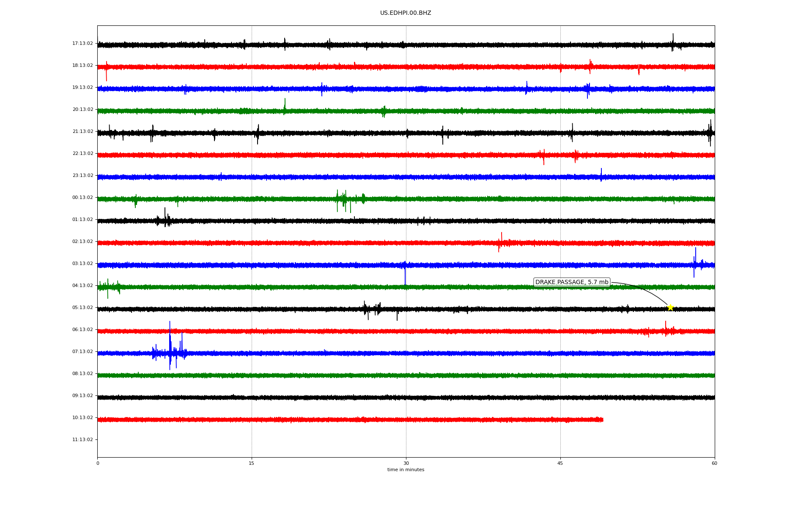Image resolution: width=812 pixels, height=508 pixels.
Task: Click the plot title US.EDHPI.00.BHZ
Action: point(406,13)
